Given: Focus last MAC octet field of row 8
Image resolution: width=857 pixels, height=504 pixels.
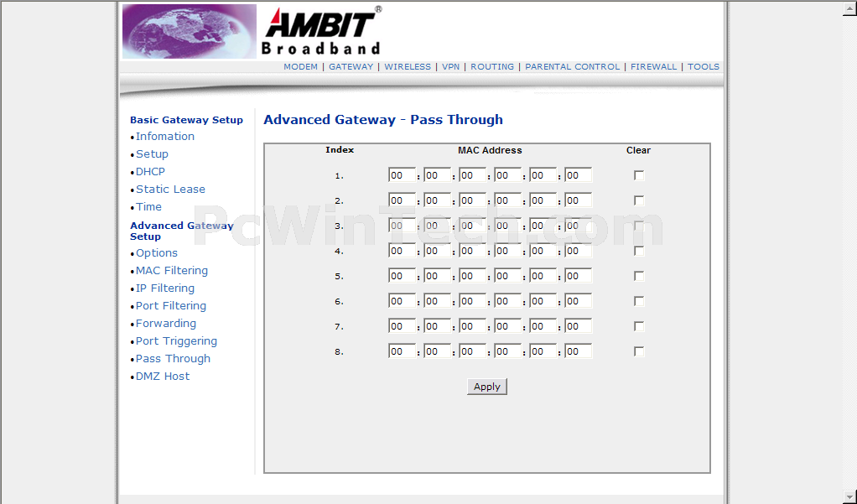Looking at the screenshot, I should point(579,351).
